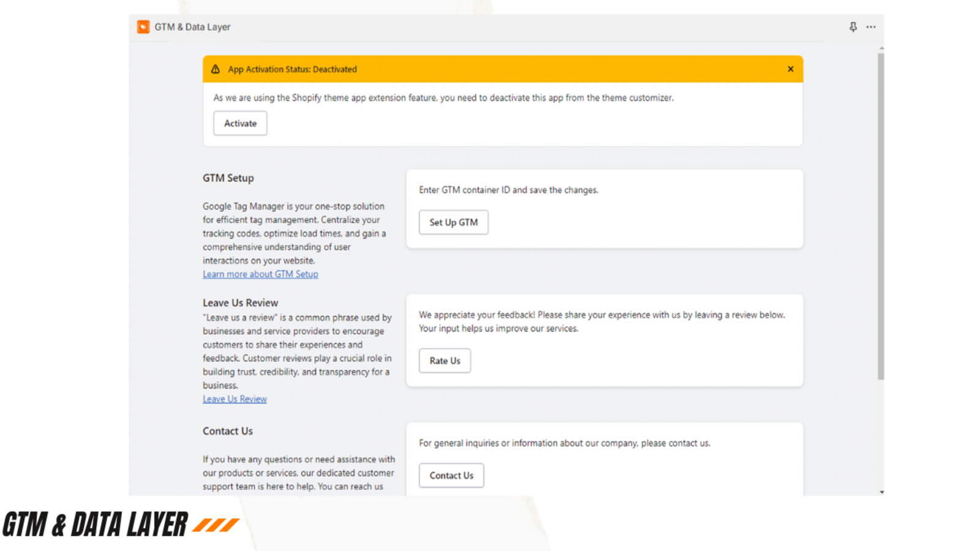Click the 'We appreciate your feedback!' message text
The width and height of the screenshot is (980, 551).
601,321
